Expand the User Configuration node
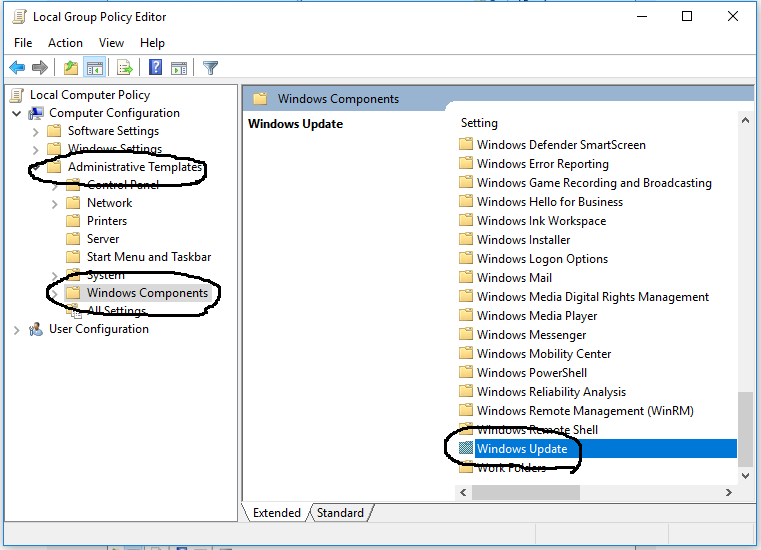Image resolution: width=761 pixels, height=550 pixels. (x=17, y=331)
